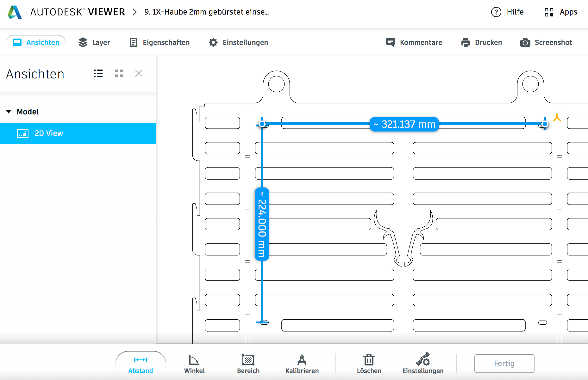The width and height of the screenshot is (588, 380).
Task: Click the Drucken print icon
Action: pos(481,42)
